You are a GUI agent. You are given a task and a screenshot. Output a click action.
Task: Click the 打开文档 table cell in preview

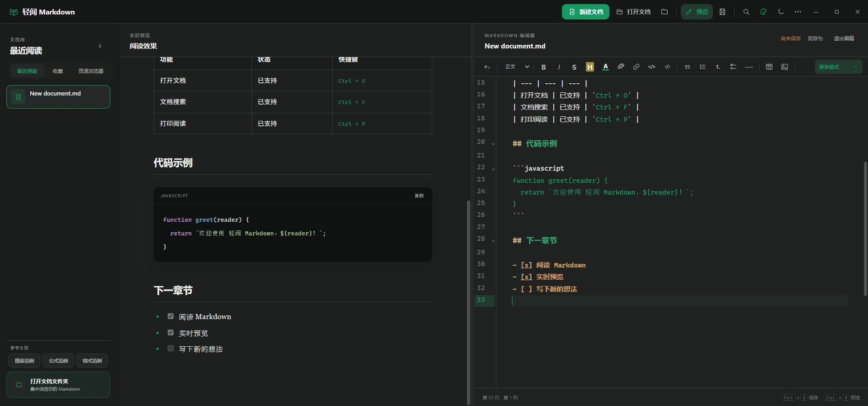[203, 81]
